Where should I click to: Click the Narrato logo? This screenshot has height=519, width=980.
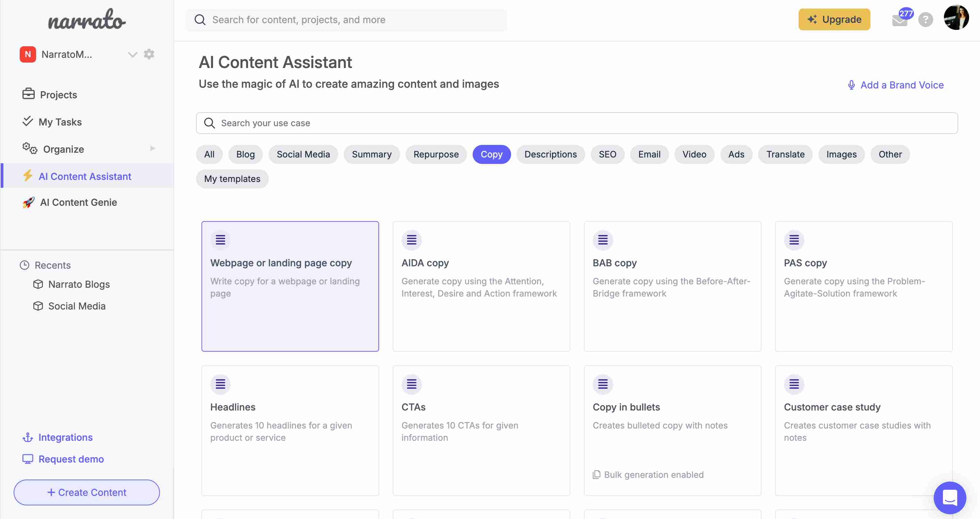point(87,20)
